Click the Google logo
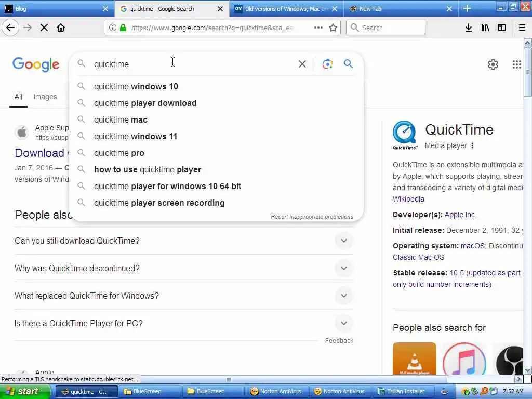This screenshot has height=399, width=532. (x=36, y=64)
